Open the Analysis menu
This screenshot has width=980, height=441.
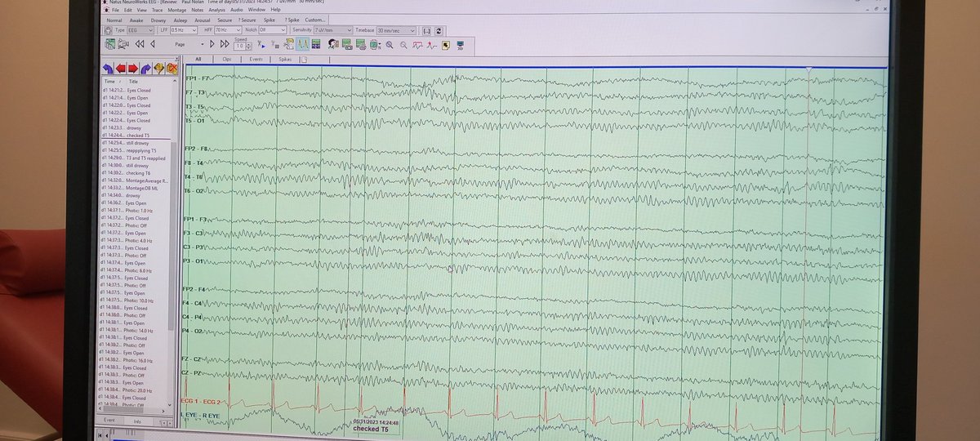coord(217,9)
